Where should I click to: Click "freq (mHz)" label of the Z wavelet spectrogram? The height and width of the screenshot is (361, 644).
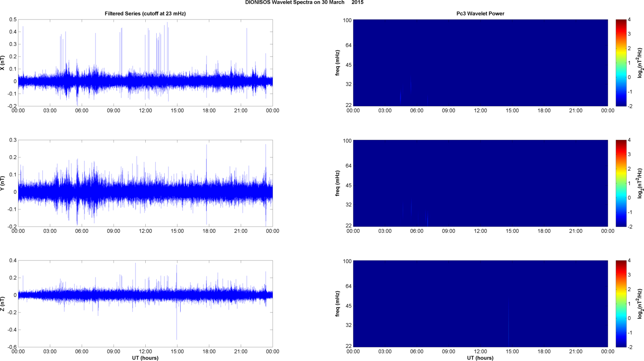(338, 304)
